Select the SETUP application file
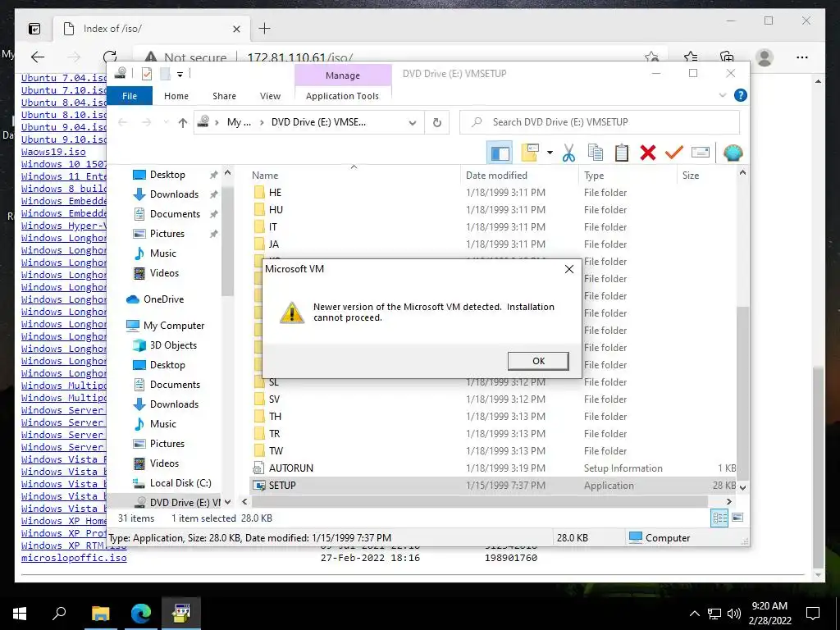840x630 pixels. (282, 485)
